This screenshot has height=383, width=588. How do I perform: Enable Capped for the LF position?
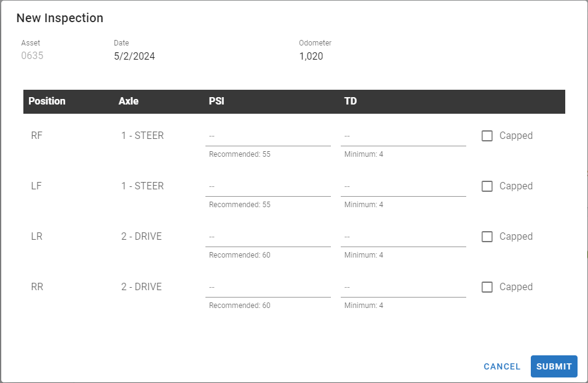pyautogui.click(x=487, y=186)
